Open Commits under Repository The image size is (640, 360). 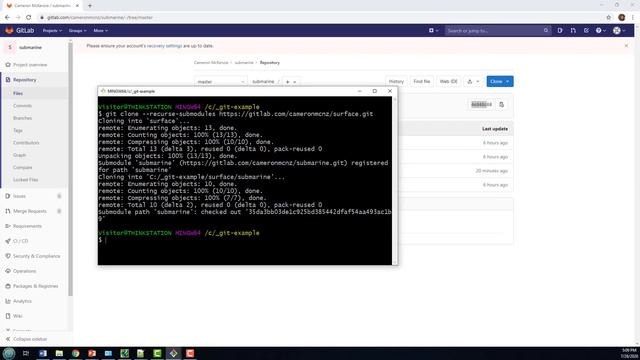(x=22, y=106)
